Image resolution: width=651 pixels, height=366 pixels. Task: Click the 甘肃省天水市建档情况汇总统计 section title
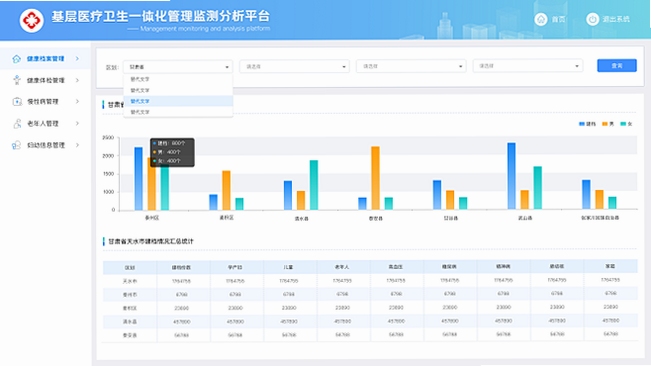[x=151, y=241]
